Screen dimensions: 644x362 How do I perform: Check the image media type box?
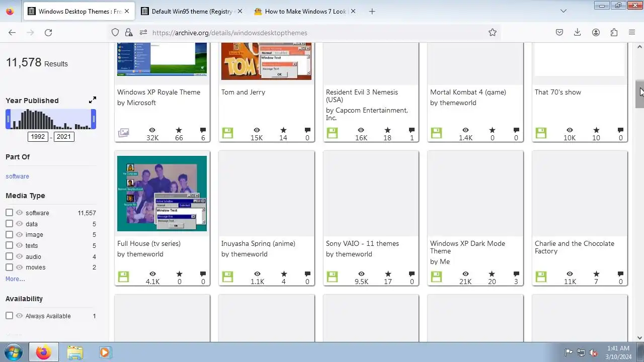coord(9,234)
